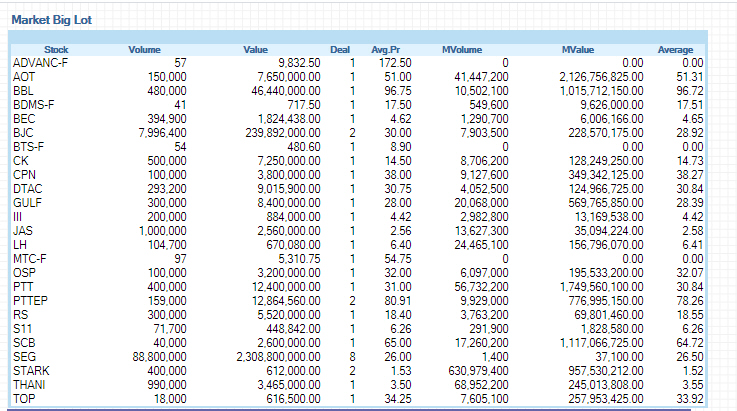Click PTT MVolume 56,732,200
The image size is (737, 411).
pyautogui.click(x=481, y=287)
